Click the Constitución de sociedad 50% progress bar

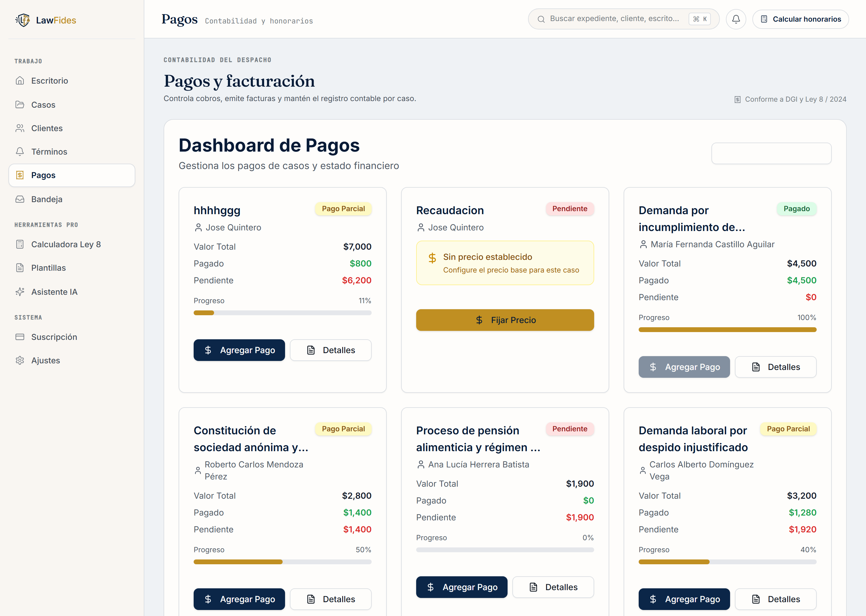tap(282, 562)
